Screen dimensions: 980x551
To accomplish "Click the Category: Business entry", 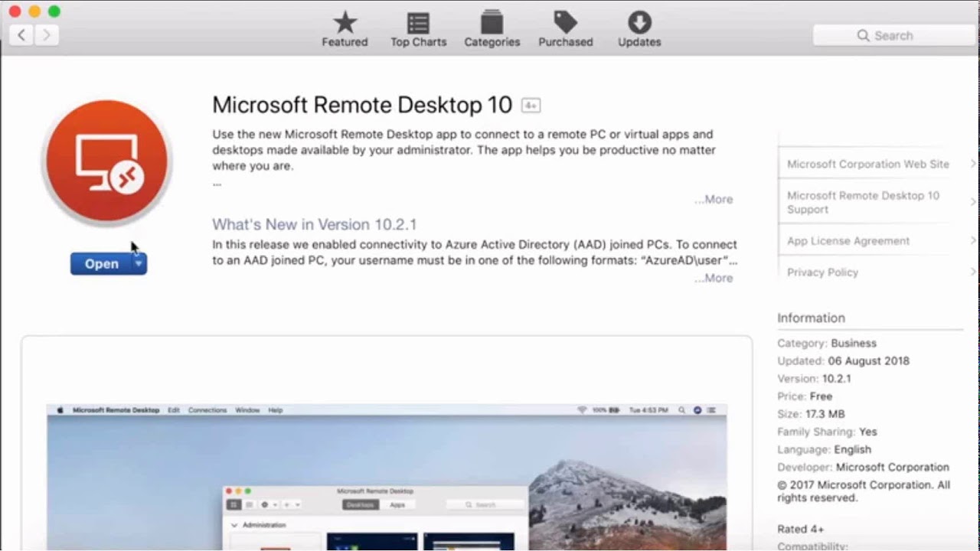I will 827,343.
